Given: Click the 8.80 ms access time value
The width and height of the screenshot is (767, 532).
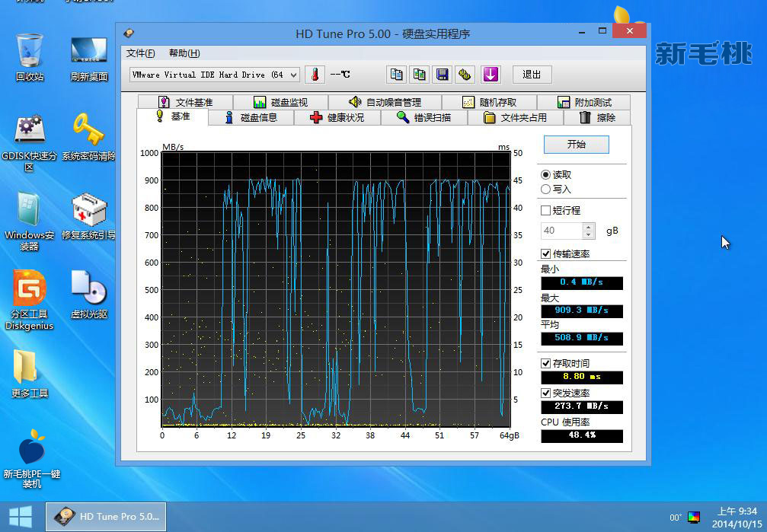Looking at the screenshot, I should point(582,377).
